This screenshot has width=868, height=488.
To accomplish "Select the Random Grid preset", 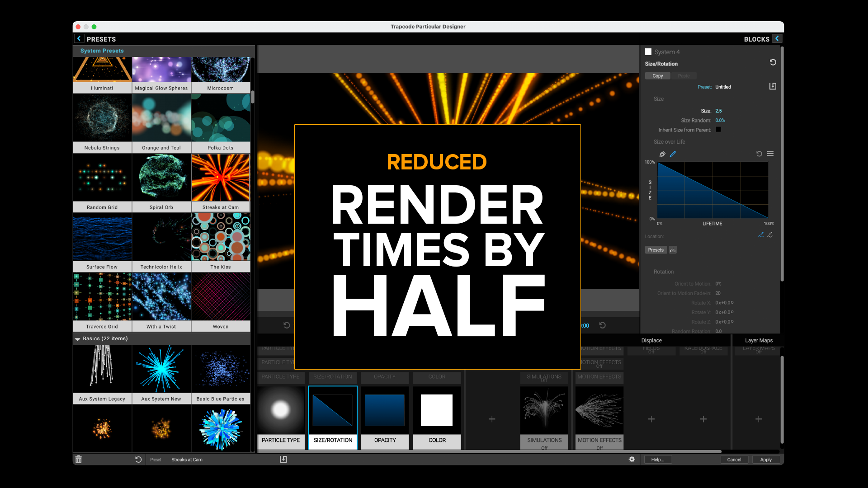I will (102, 183).
